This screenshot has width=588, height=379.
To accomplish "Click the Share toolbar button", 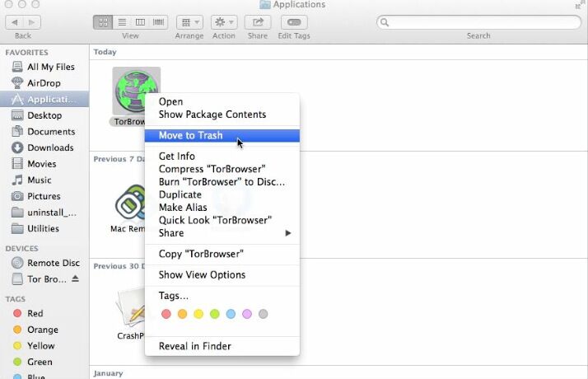I will tap(258, 22).
